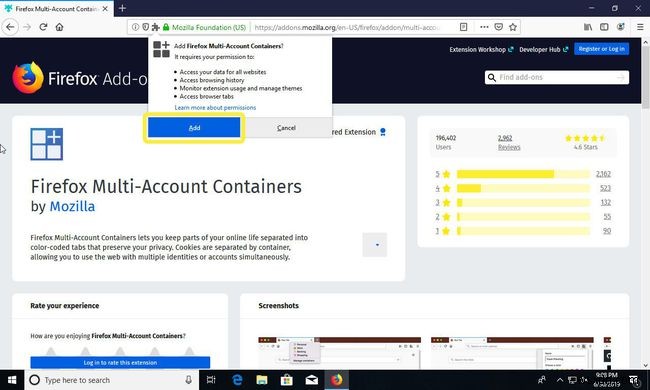Click Register or Log in button
Viewport: 650px width, 390px height.
pyautogui.click(x=601, y=49)
